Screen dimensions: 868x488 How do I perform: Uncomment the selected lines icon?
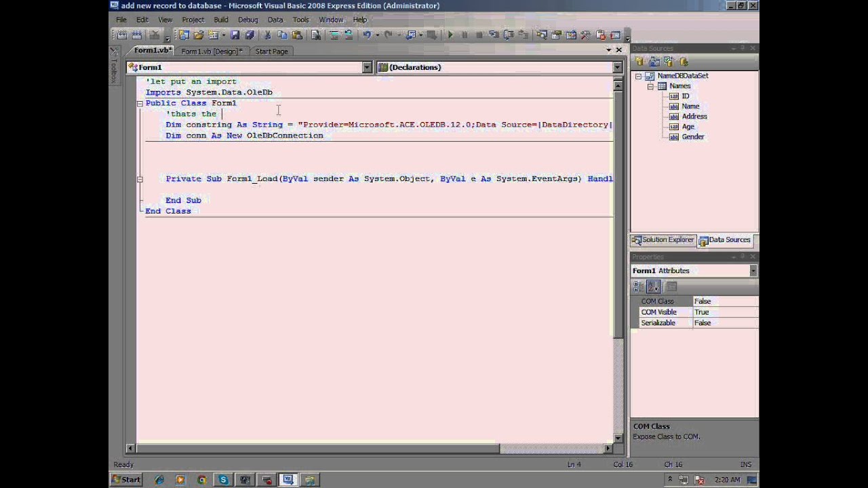349,35
